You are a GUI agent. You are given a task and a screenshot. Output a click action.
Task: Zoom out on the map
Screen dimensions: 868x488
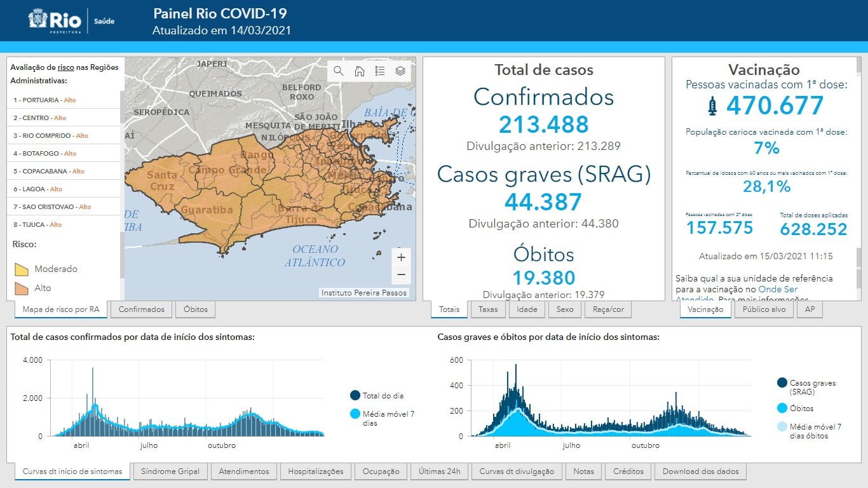point(401,275)
